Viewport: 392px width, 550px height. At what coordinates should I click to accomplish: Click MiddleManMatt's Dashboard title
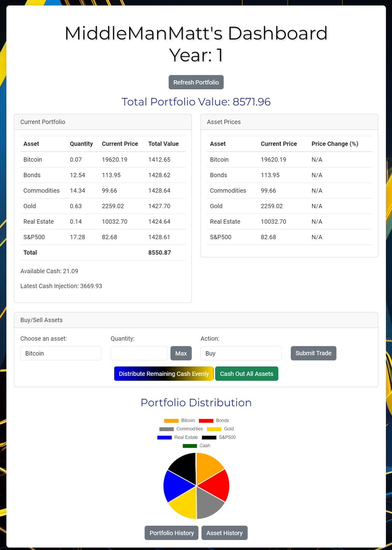[196, 33]
